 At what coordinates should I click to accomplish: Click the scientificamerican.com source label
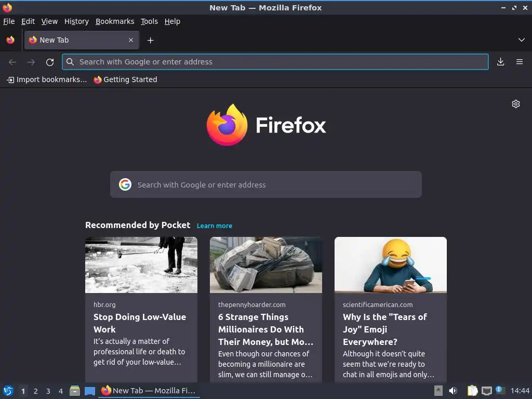point(378,304)
